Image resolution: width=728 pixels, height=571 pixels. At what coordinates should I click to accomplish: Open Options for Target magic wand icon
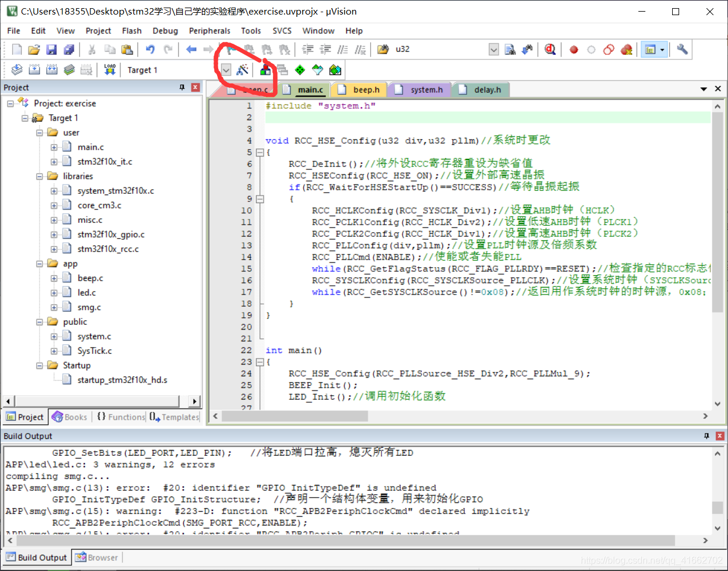[243, 70]
